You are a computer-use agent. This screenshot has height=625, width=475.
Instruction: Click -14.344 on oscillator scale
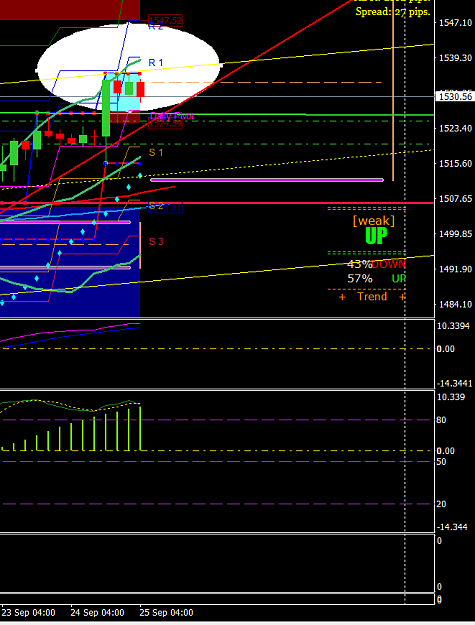(451, 527)
